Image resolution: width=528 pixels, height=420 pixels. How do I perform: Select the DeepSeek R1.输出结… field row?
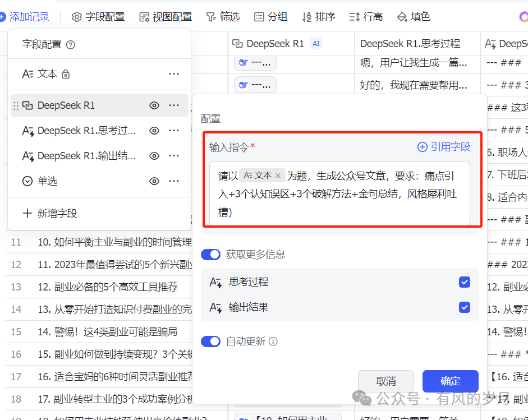click(x=99, y=156)
